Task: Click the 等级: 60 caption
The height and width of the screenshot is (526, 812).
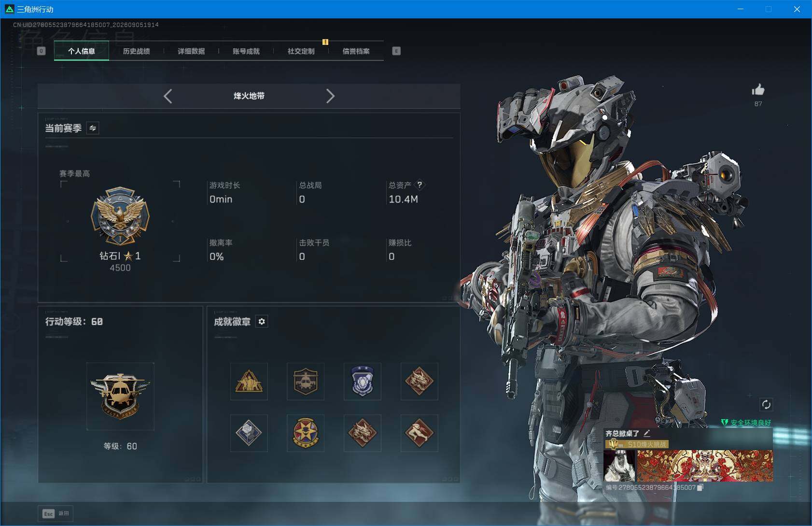Action: 120,446
